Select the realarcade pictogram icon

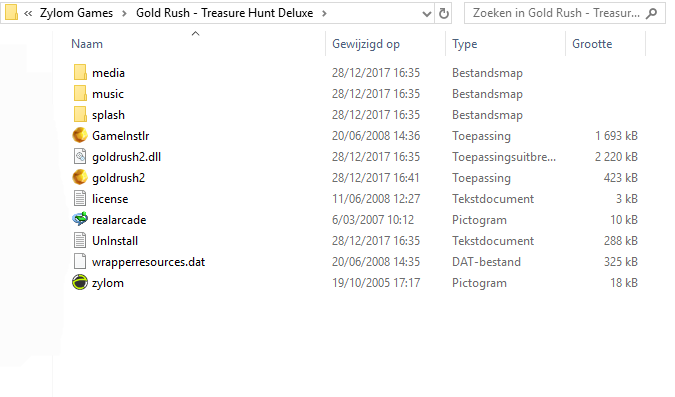coord(80,220)
